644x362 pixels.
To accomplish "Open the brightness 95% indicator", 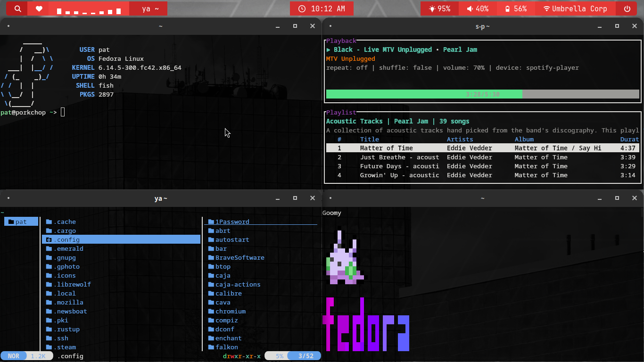I will [439, 8].
